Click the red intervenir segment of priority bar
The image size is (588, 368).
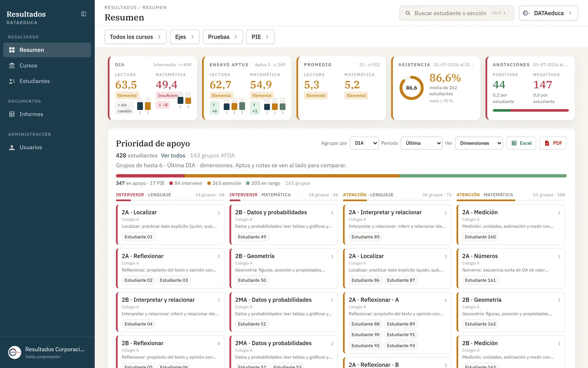pyautogui.click(x=150, y=176)
